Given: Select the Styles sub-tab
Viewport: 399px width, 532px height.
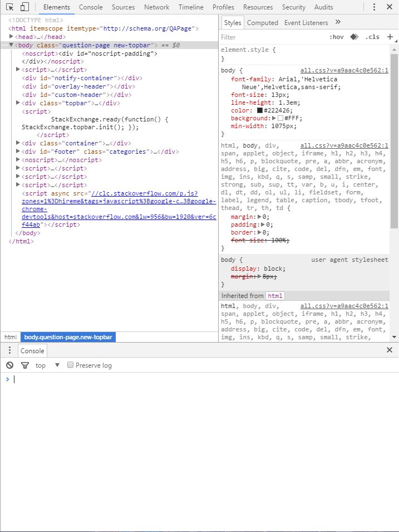Looking at the screenshot, I should (x=233, y=23).
